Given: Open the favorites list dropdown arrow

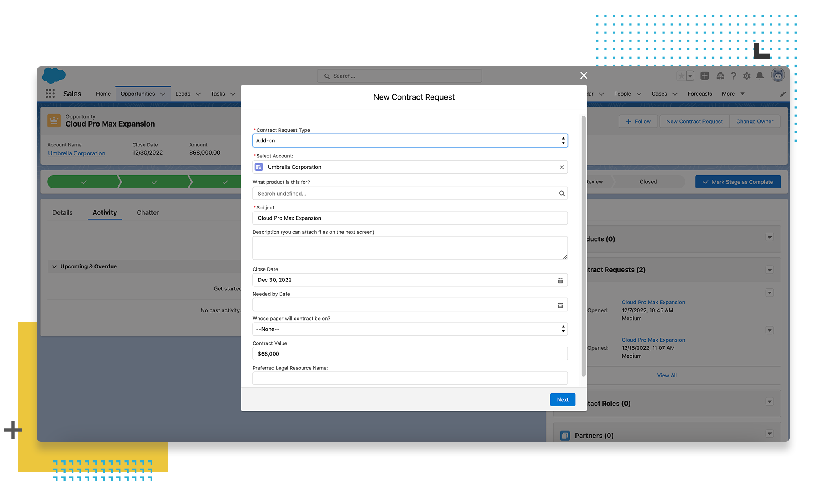Looking at the screenshot, I should click(690, 76).
